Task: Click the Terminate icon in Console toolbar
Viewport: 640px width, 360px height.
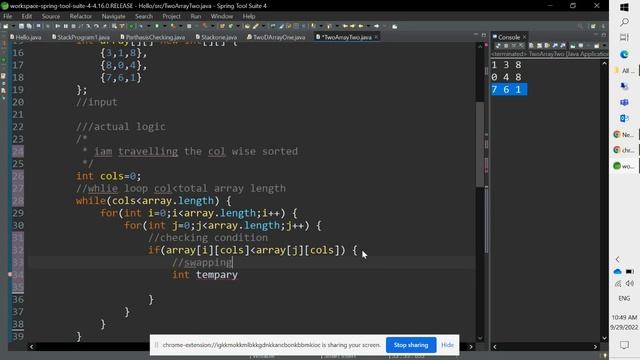Action: [x=506, y=46]
